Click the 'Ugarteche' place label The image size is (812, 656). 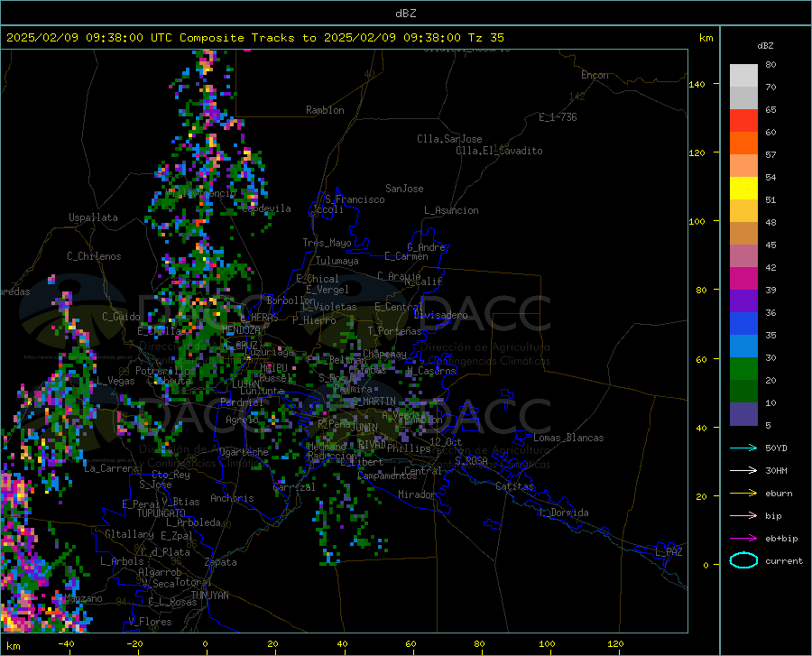click(x=244, y=452)
